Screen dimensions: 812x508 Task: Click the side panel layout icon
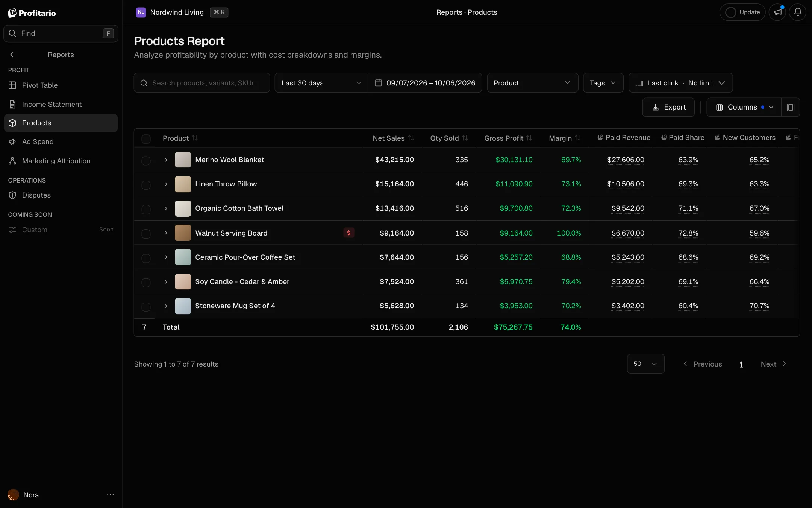point(791,107)
